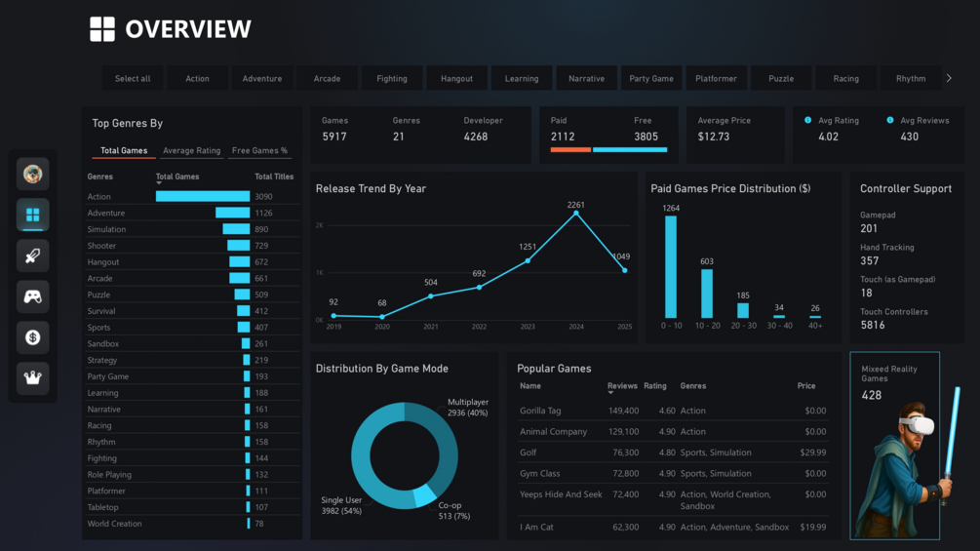Filter by Narrative genre button
This screenshot has width=980, height=551.
pyautogui.click(x=586, y=79)
